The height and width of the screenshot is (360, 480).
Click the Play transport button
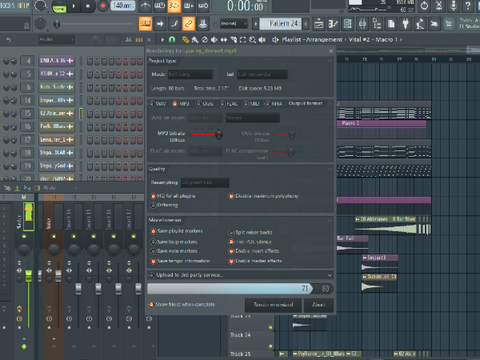tap(74, 6)
